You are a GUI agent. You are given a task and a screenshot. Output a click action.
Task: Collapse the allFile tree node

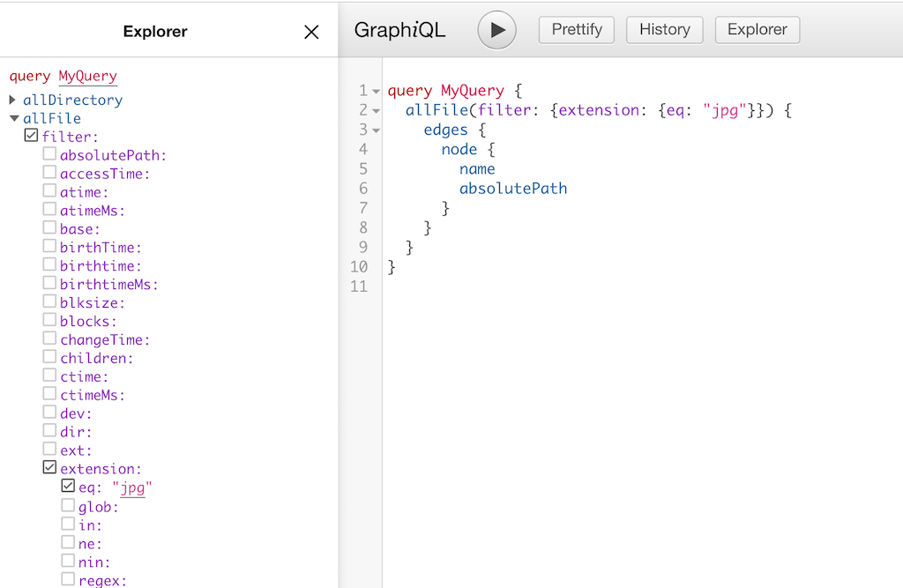tap(12, 117)
